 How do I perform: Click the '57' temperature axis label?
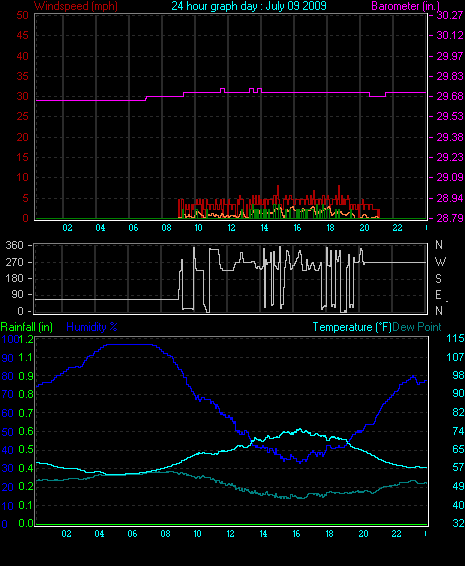pyautogui.click(x=458, y=467)
